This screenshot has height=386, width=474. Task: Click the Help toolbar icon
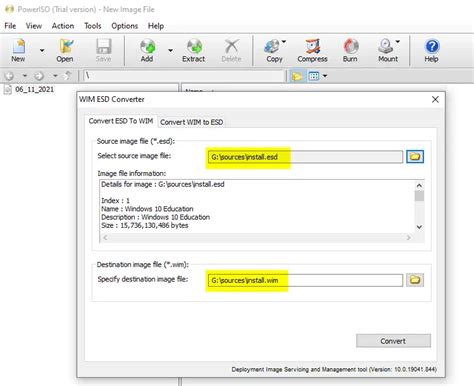pos(431,50)
